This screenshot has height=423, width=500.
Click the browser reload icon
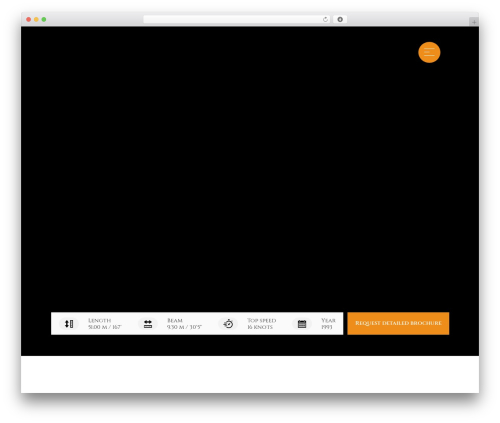pyautogui.click(x=325, y=19)
